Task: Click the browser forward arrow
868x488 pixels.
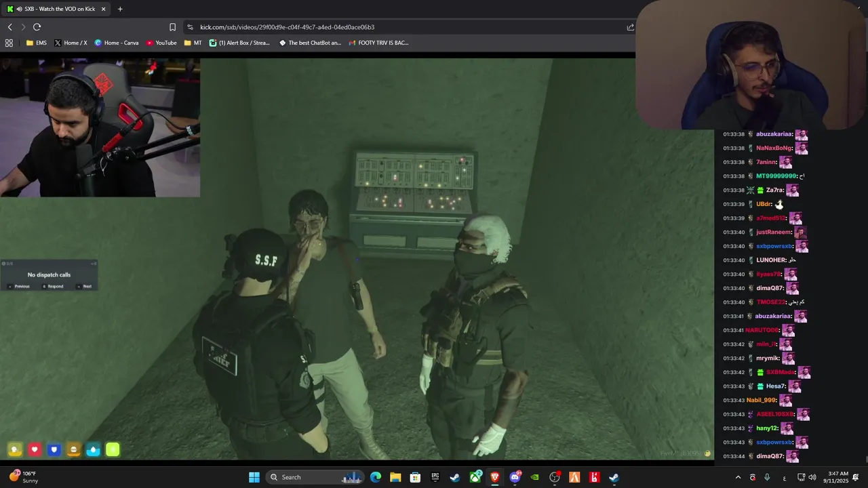Action: 23,27
